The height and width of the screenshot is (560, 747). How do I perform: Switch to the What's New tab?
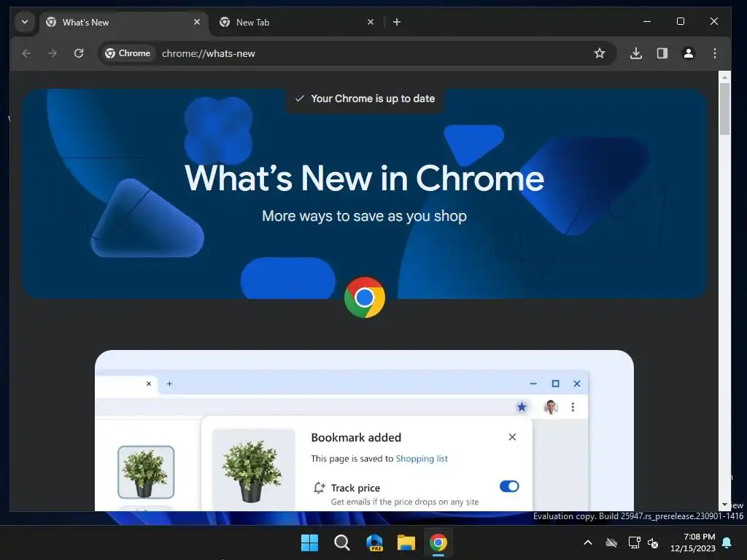[x=124, y=23]
